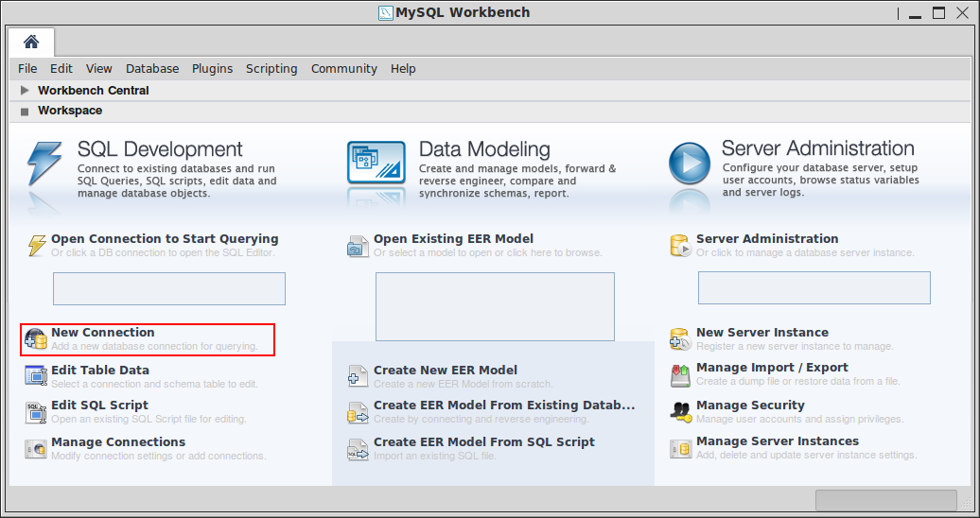Open the Plugins menu

pos(212,69)
